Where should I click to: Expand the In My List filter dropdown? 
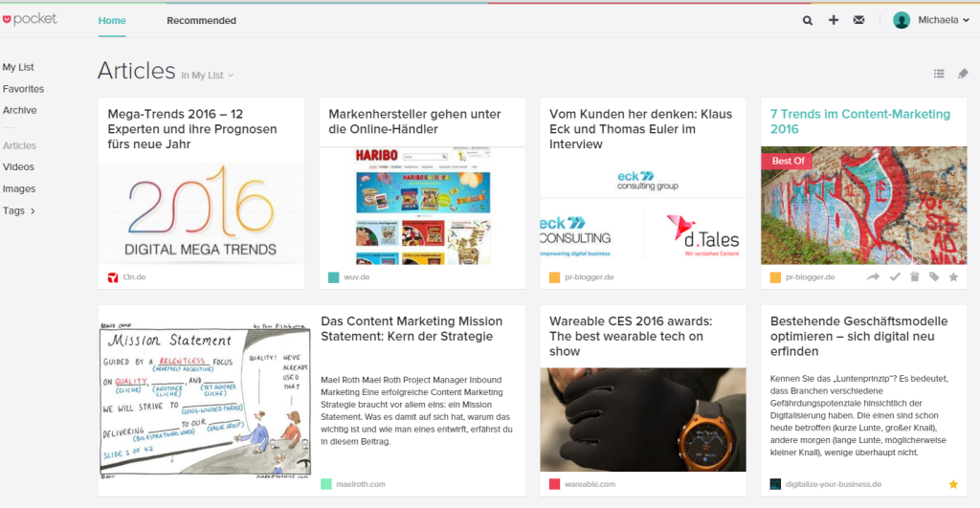pyautogui.click(x=208, y=75)
